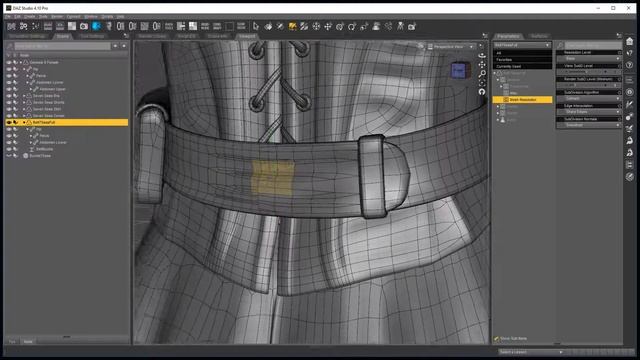Toggle eye icon for Seven Seas Bra
640x360 pixels.
[x=9, y=96]
